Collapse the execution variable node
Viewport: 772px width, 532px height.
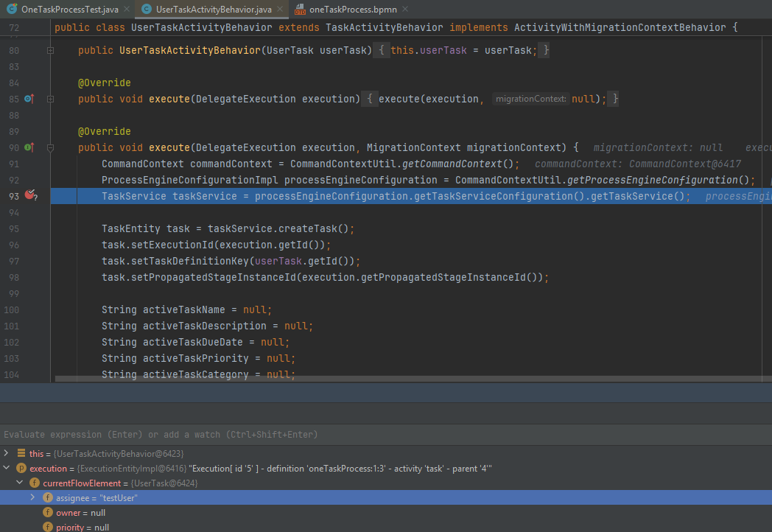(x=7, y=468)
